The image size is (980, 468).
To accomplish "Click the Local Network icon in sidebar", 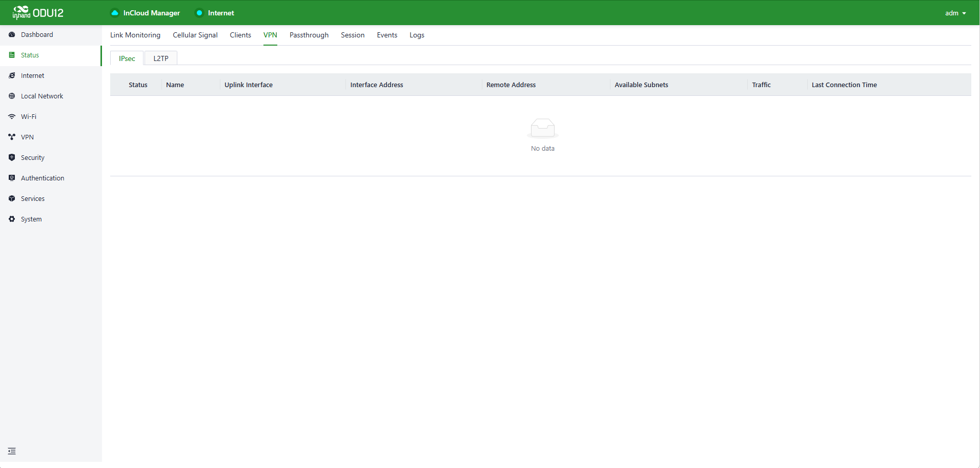I will [x=12, y=96].
